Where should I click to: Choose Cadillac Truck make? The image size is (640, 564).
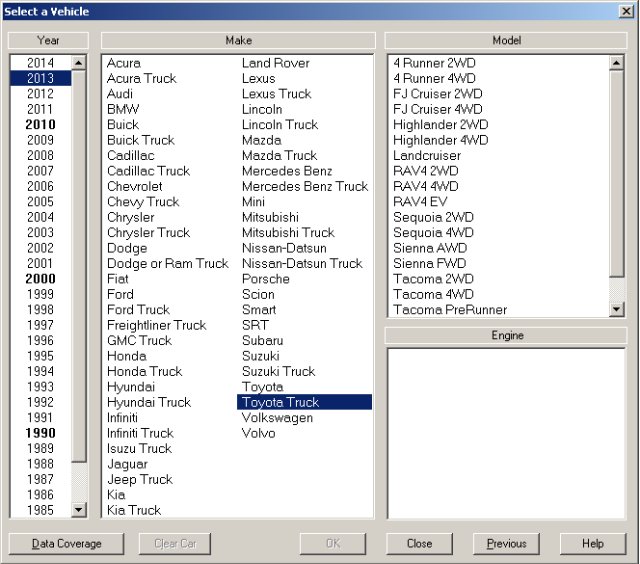(149, 171)
